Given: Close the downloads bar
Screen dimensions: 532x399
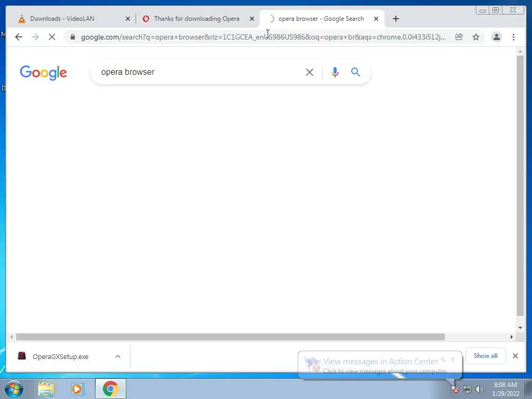Looking at the screenshot, I should coord(515,356).
